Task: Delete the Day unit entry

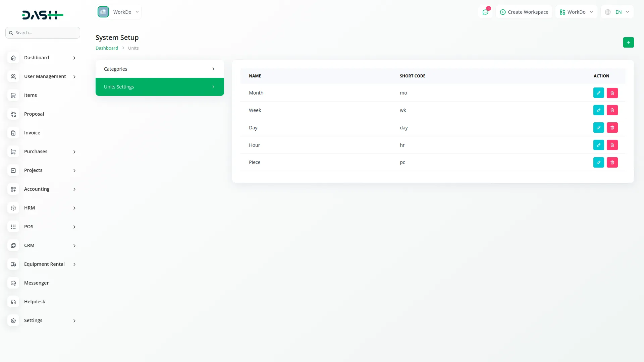Action: coord(612,128)
